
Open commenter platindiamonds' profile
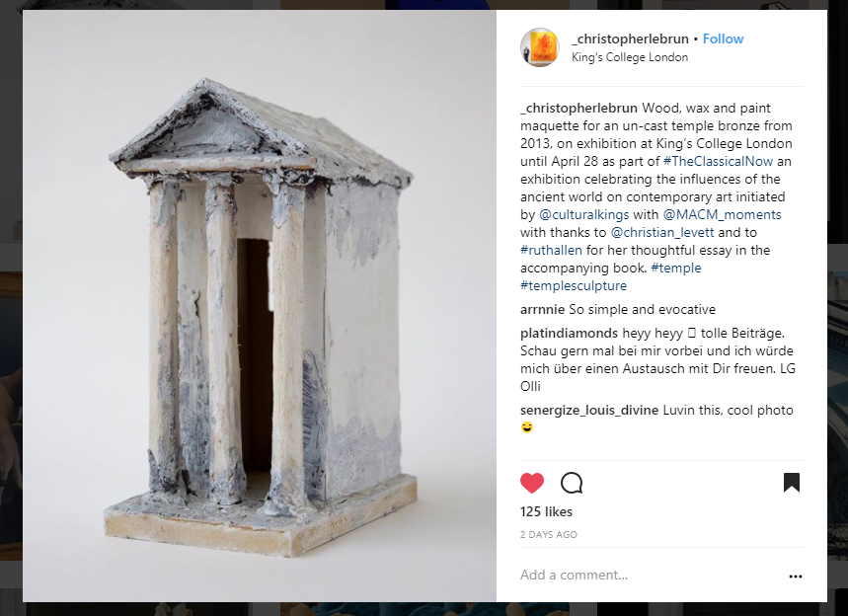coord(569,333)
